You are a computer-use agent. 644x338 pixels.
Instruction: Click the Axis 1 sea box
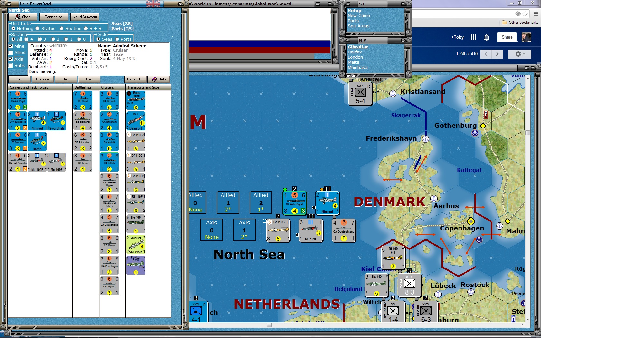(x=244, y=230)
